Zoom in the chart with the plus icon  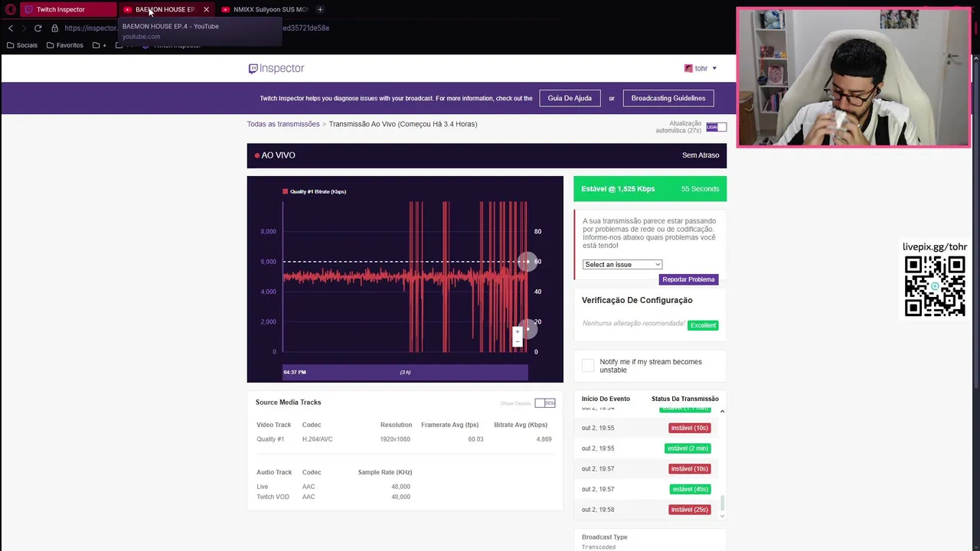tap(518, 331)
